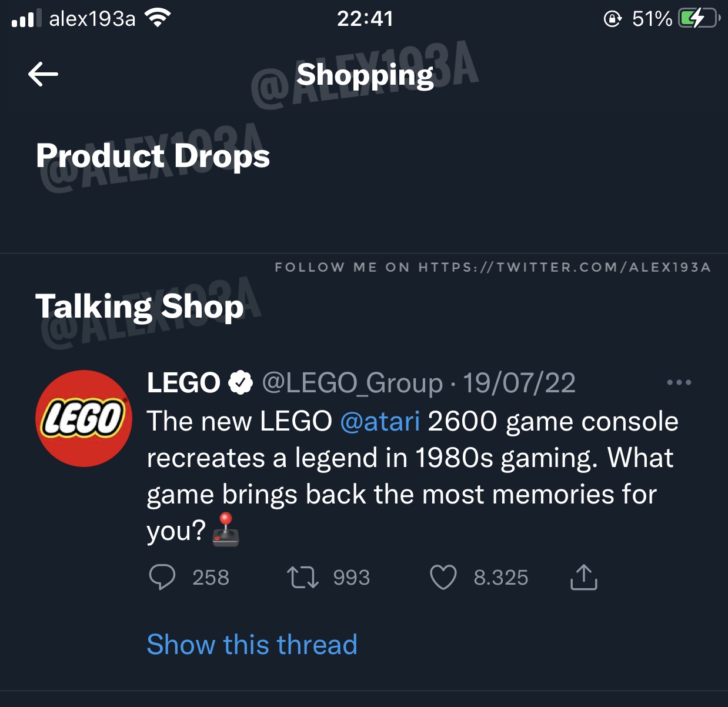Image resolution: width=728 pixels, height=707 pixels.
Task: Like the LEGO tweet with heart icon
Action: coord(443,577)
